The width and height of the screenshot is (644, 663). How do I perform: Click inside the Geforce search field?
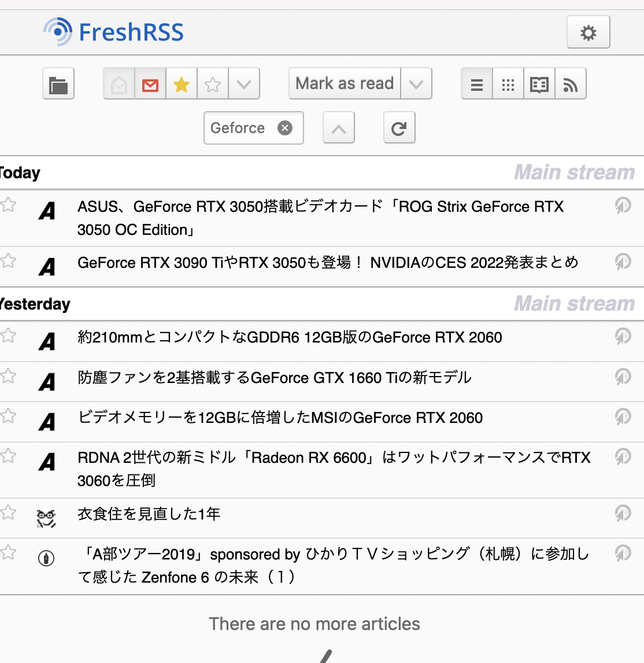pos(238,128)
